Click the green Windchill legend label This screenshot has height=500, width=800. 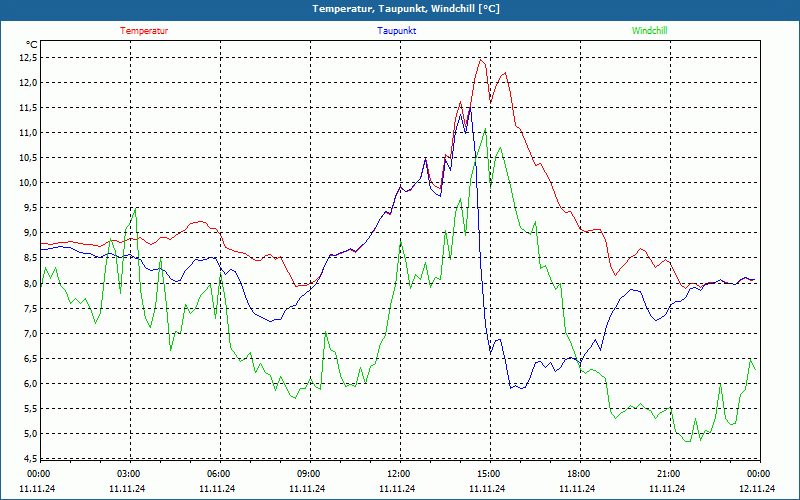pos(649,31)
